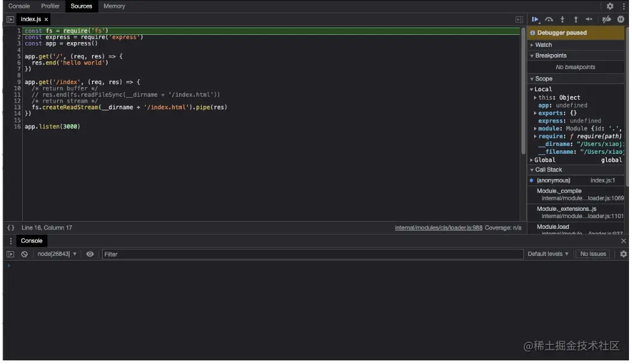The height and width of the screenshot is (364, 632).
Task: Click the No Issues button
Action: click(x=593, y=254)
